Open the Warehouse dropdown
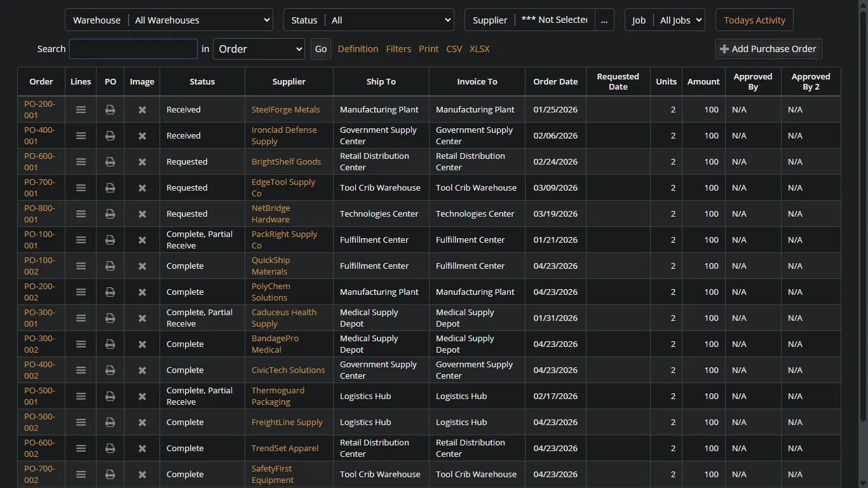The image size is (868, 488). coord(201,20)
